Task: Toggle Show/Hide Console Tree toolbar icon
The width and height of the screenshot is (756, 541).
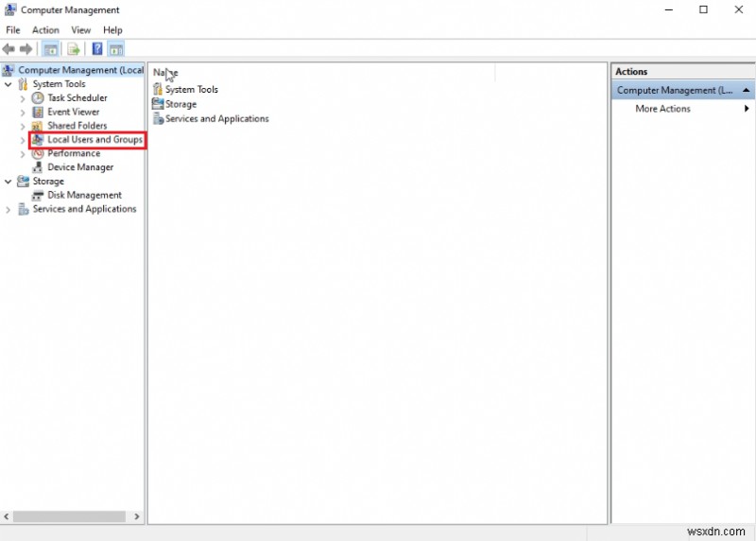Action: tap(51, 49)
